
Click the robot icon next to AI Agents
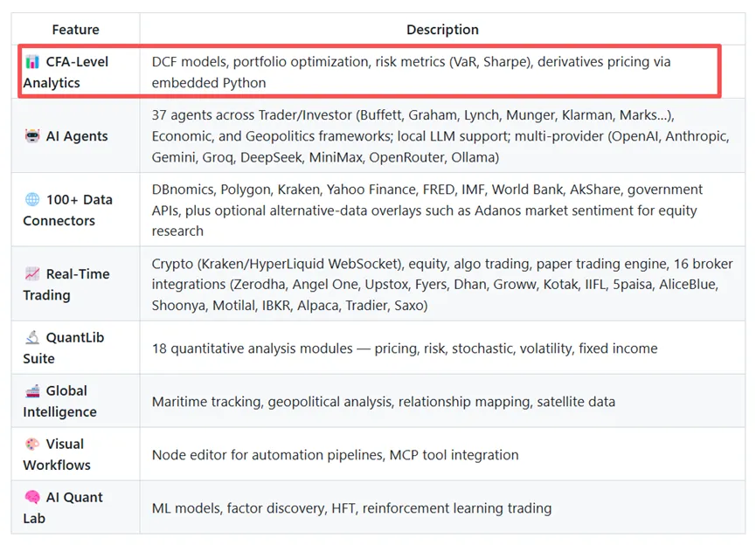32,136
